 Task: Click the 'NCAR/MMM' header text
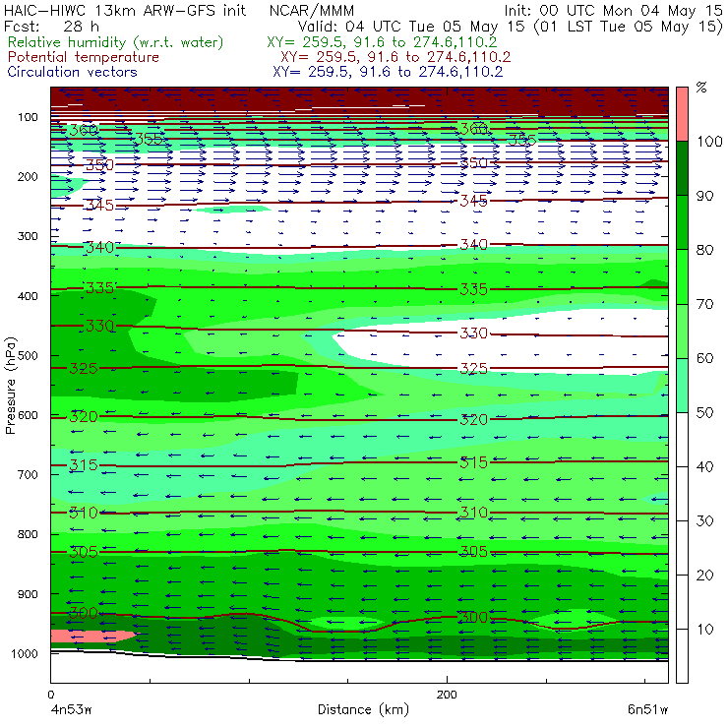pyautogui.click(x=312, y=11)
